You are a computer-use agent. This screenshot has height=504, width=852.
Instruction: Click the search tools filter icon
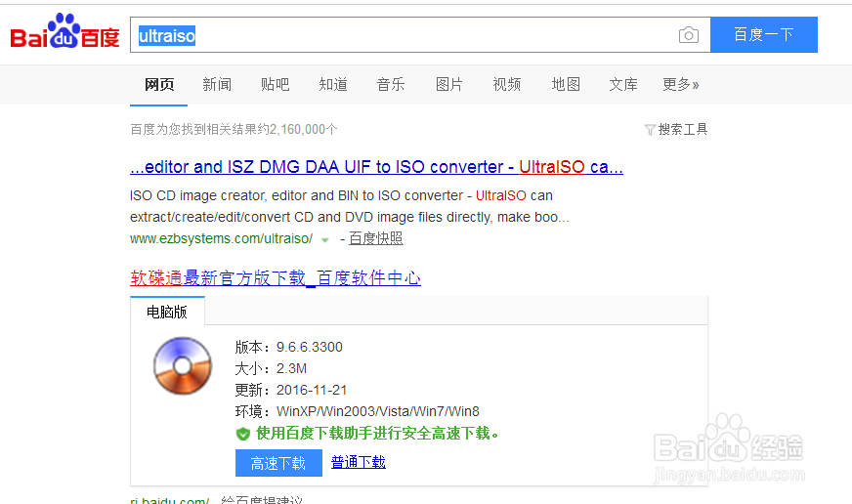tap(650, 130)
